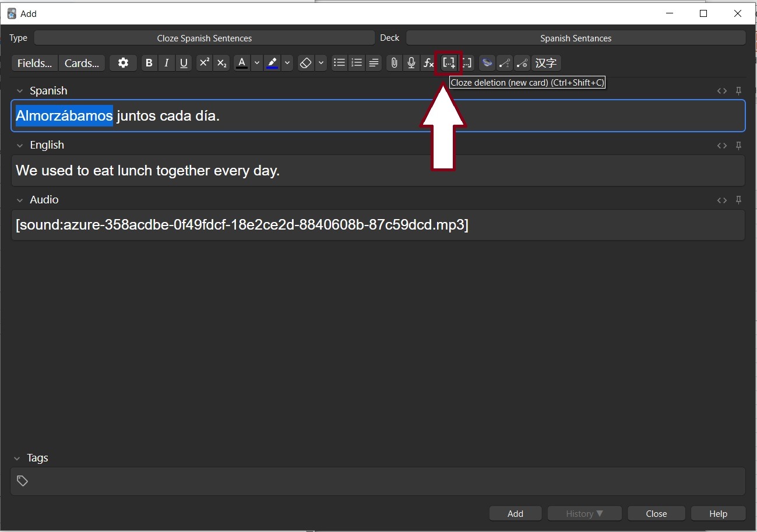Click the blue add-on icon in toolbar

pyautogui.click(x=487, y=63)
